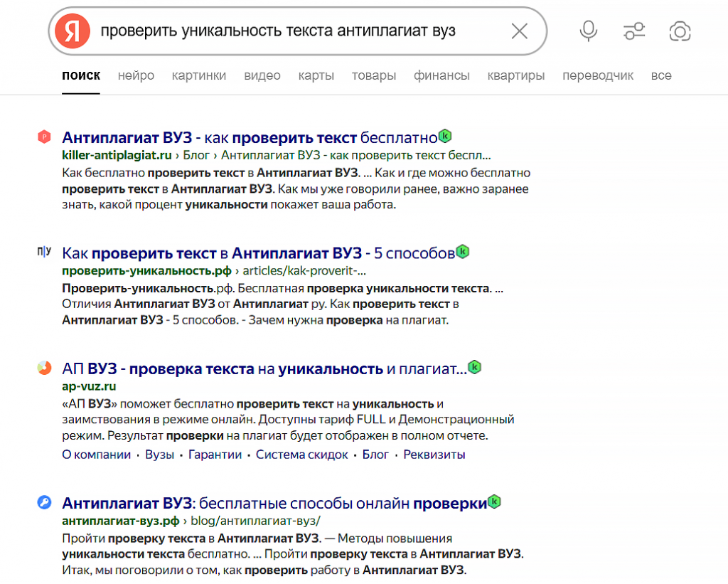Clear the search query with X

pyautogui.click(x=520, y=31)
